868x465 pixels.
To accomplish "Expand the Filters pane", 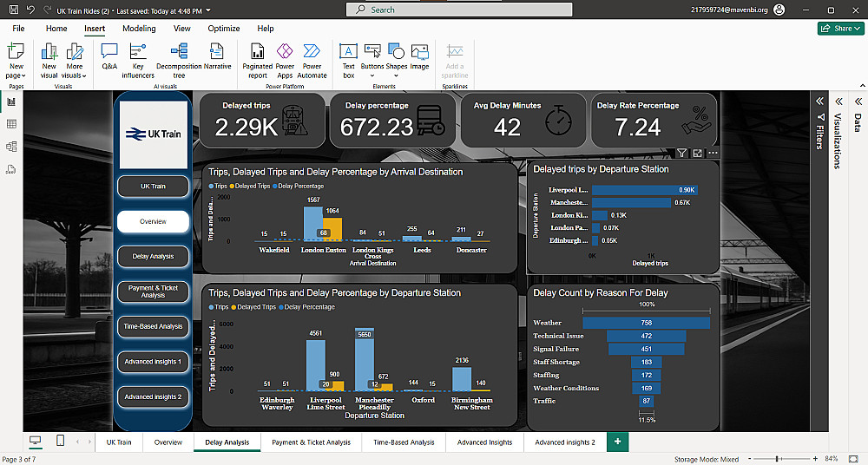I will 818,101.
